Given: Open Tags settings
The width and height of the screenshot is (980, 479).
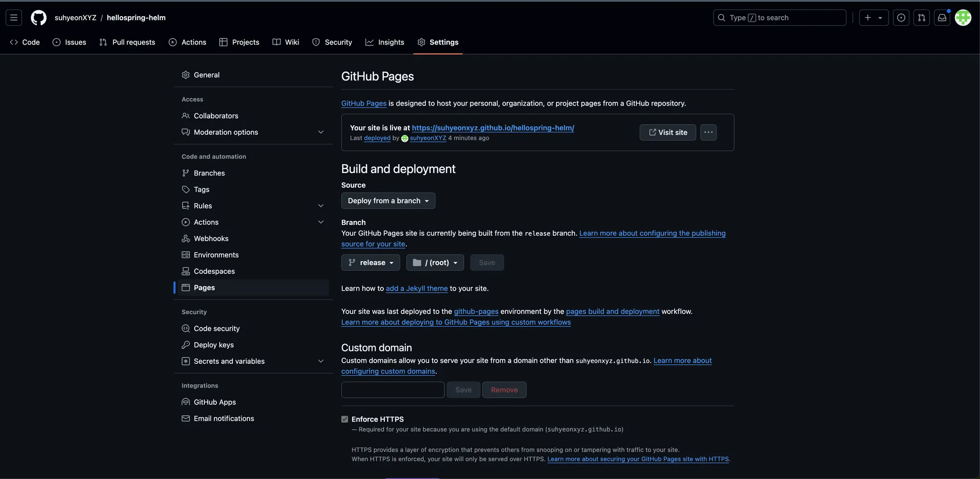Looking at the screenshot, I should pyautogui.click(x=253, y=189).
